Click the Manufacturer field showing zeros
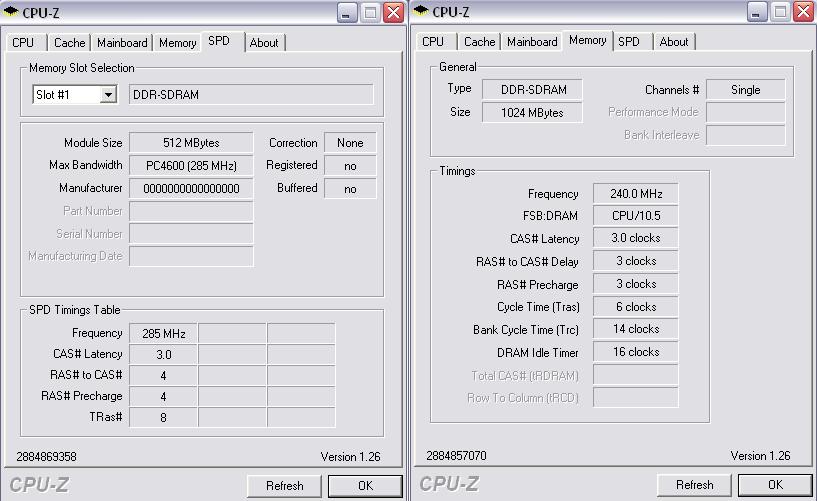Viewport: 817px width, 501px height. pos(191,188)
